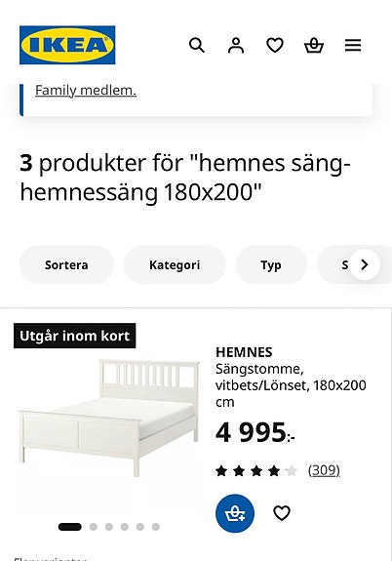Open search with the magnifier icon
Viewport: 392px width, 561px height.
pos(197,46)
